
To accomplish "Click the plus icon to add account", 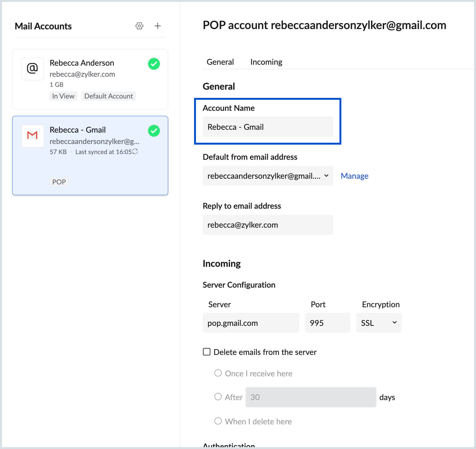I will [157, 26].
